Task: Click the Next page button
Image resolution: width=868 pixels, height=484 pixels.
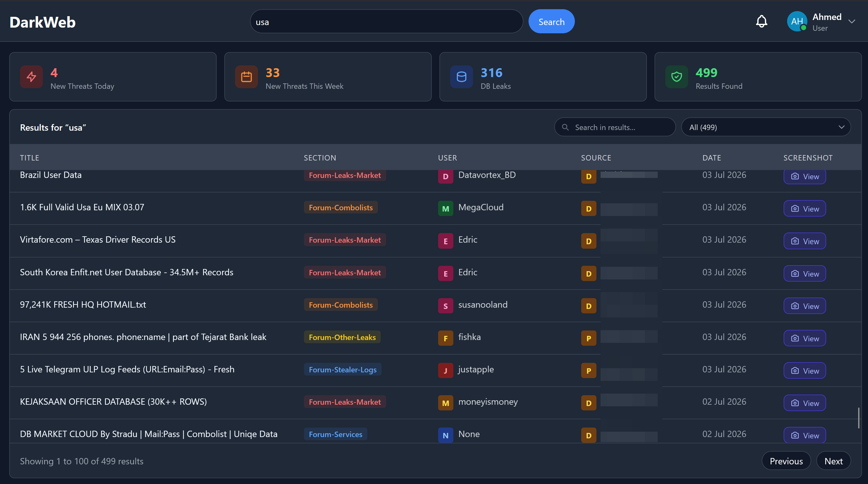Action: click(x=833, y=461)
